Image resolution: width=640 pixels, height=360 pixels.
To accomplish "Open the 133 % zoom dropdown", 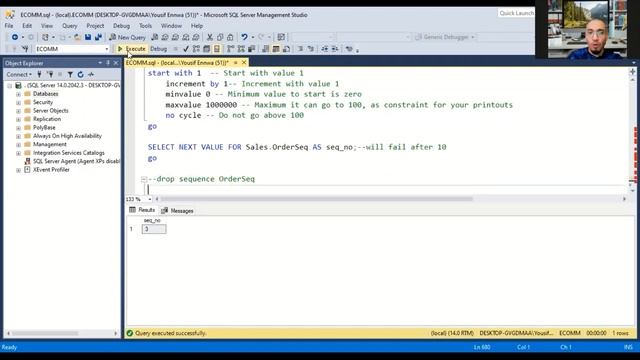I will click(x=150, y=199).
